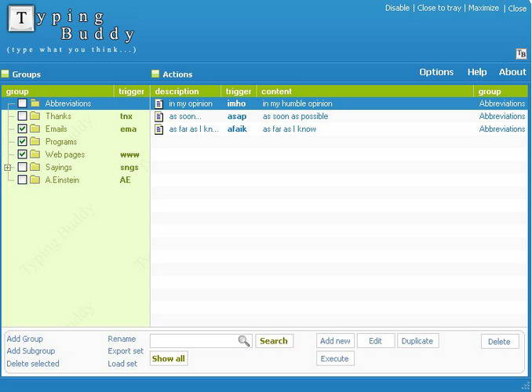Click the A.Einstein folder icon
The width and height of the screenshot is (532, 392).
click(35, 180)
